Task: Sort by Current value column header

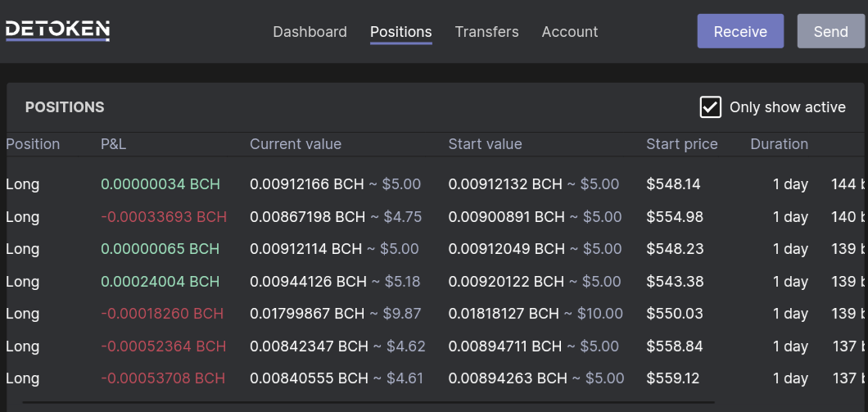Action: coord(296,144)
